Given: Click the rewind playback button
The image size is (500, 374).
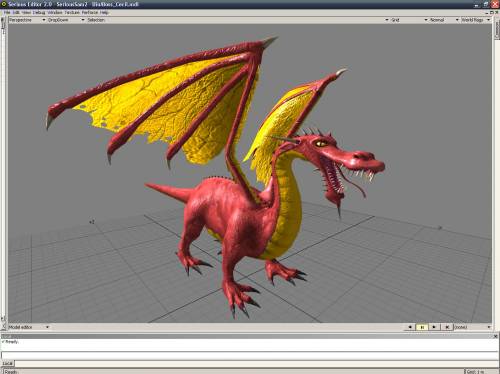Looking at the screenshot, I should pyautogui.click(x=410, y=327).
